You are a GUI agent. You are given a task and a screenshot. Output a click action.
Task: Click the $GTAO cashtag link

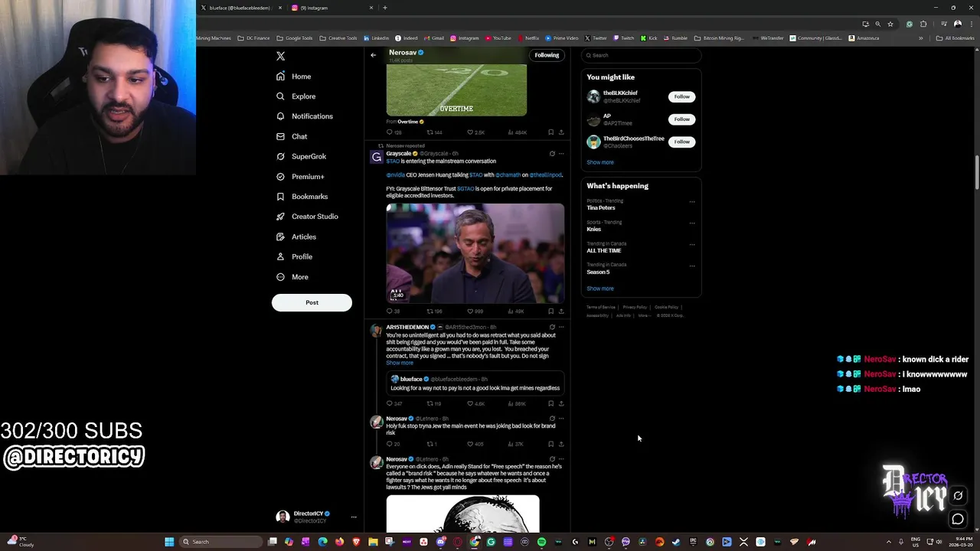click(465, 189)
